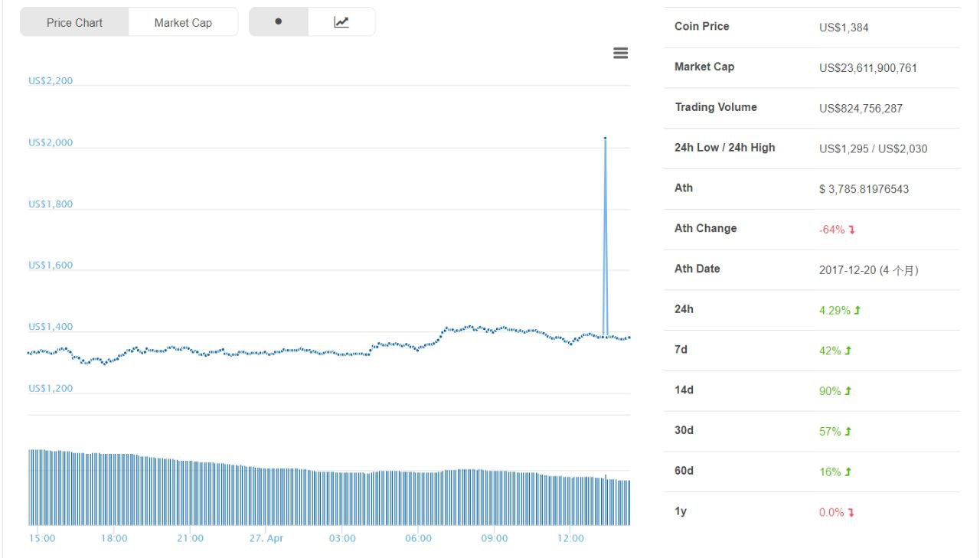Select the dot marker chart style
980x558 pixels.
(x=278, y=22)
